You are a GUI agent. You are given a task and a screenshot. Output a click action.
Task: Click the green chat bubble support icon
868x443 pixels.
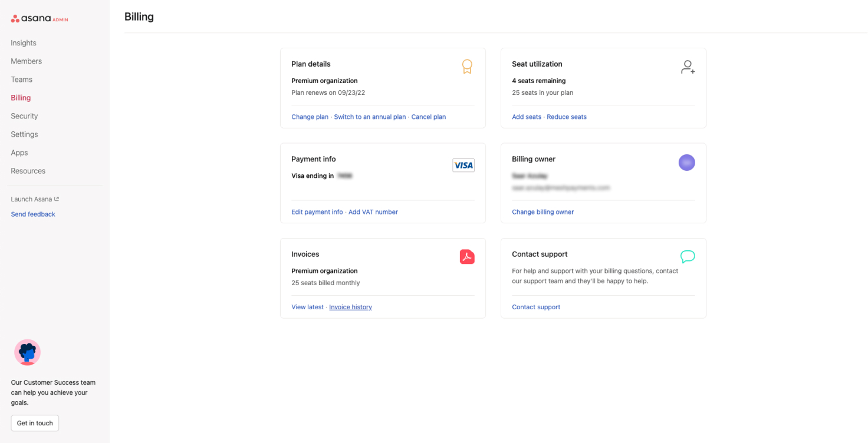click(x=687, y=256)
